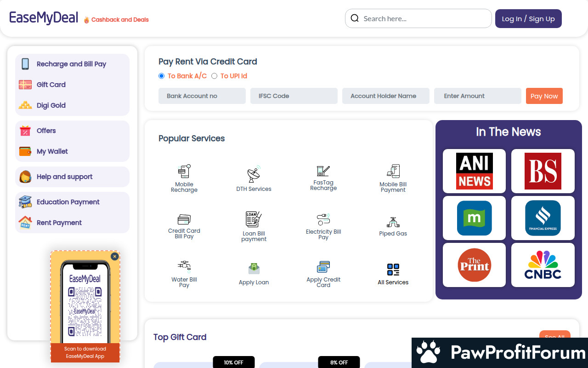Open the CNBC news thumbnail
Image resolution: width=588 pixels, height=368 pixels.
click(x=543, y=265)
